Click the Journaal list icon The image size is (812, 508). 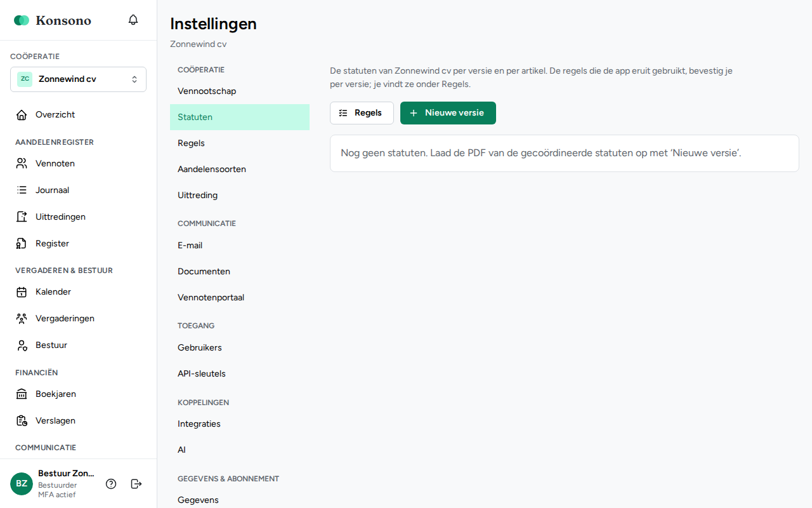click(x=22, y=190)
